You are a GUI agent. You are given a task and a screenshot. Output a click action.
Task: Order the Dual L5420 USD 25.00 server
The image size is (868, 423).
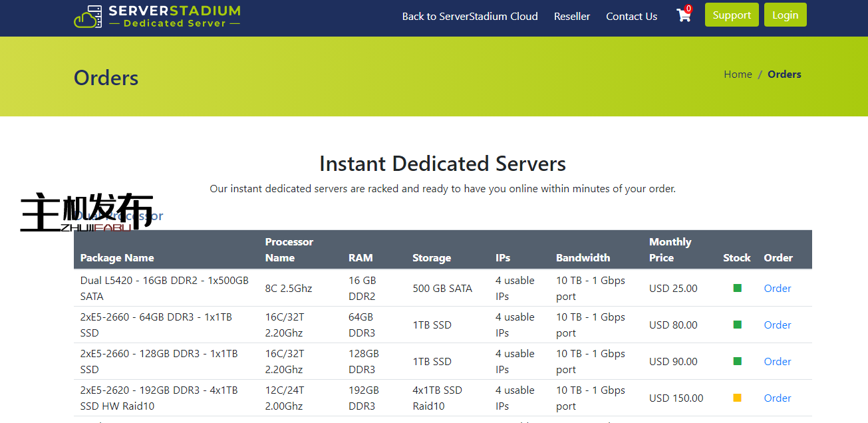pos(777,288)
